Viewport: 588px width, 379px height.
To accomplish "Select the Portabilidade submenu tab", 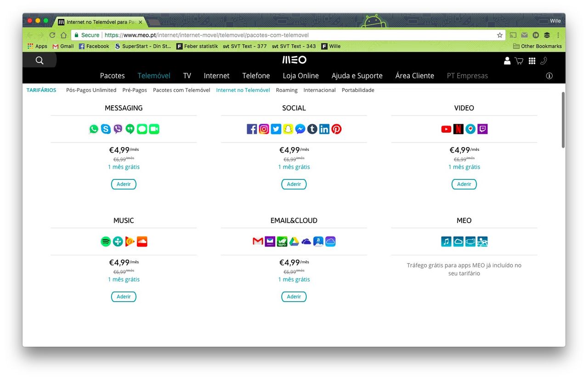I will tap(358, 90).
